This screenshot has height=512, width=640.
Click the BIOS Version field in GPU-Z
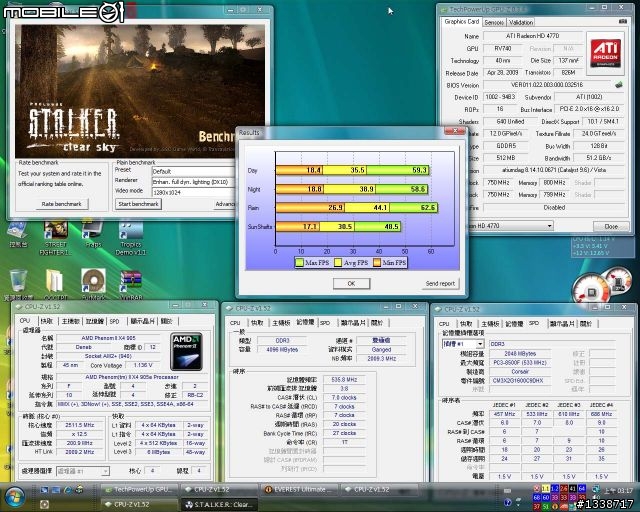pyautogui.click(x=547, y=85)
